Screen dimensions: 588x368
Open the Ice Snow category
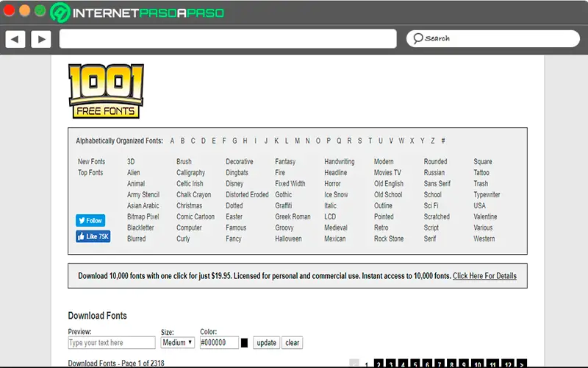(336, 194)
